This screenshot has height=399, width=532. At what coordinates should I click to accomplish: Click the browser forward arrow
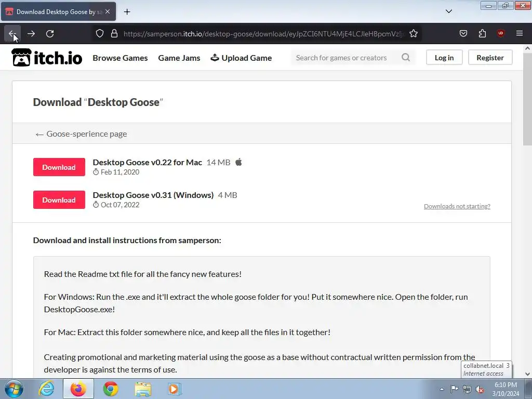[x=31, y=34]
